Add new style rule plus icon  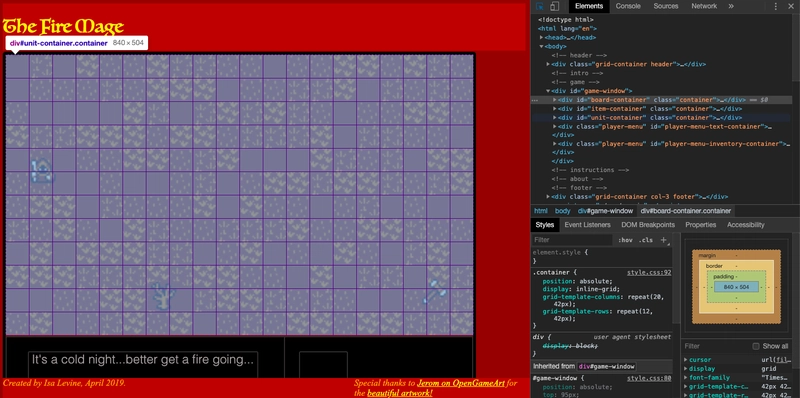(664, 240)
